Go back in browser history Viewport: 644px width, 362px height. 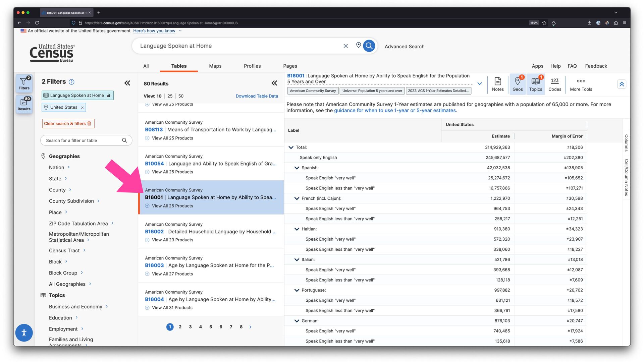tap(19, 23)
